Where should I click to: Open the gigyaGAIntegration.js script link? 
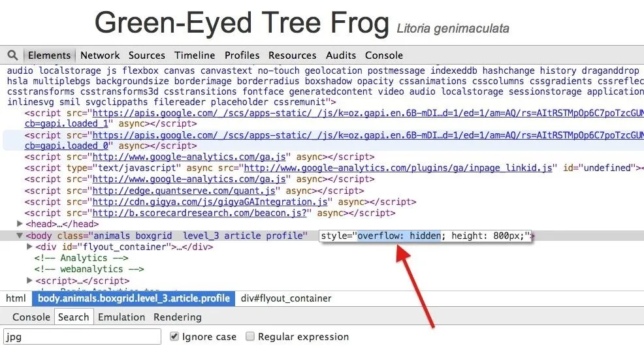(210, 202)
